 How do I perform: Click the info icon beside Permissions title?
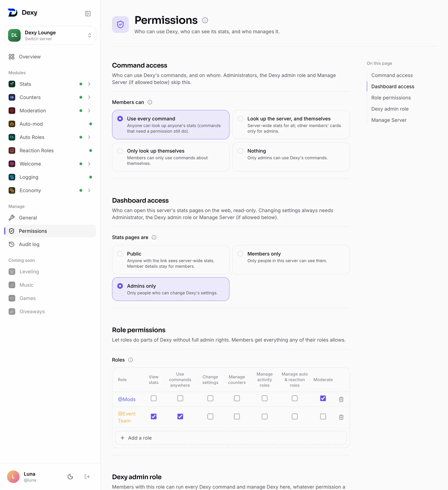pyautogui.click(x=205, y=20)
